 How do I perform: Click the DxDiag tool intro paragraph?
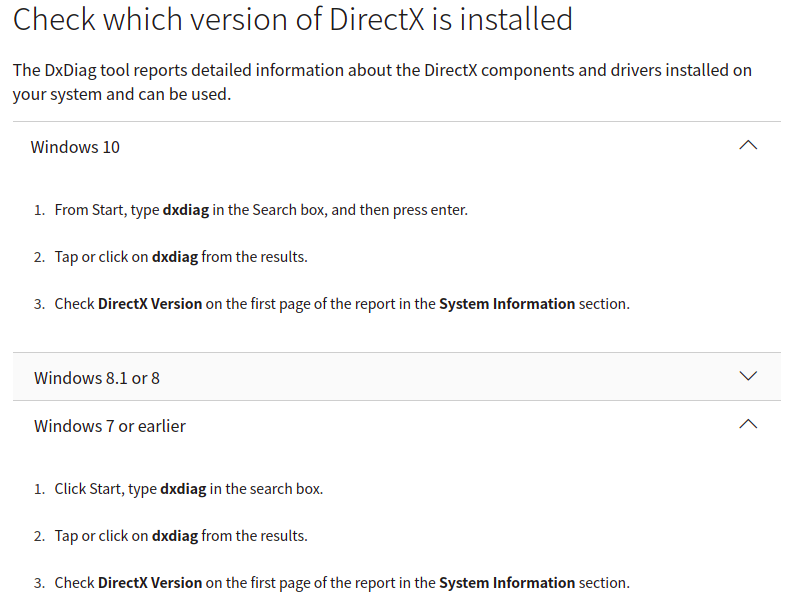pyautogui.click(x=382, y=82)
